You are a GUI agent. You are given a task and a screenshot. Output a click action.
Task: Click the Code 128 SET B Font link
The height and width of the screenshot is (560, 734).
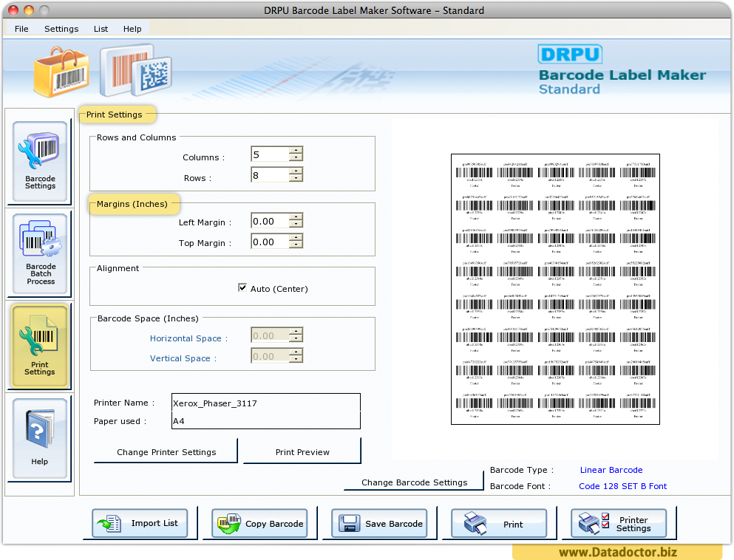point(622,486)
